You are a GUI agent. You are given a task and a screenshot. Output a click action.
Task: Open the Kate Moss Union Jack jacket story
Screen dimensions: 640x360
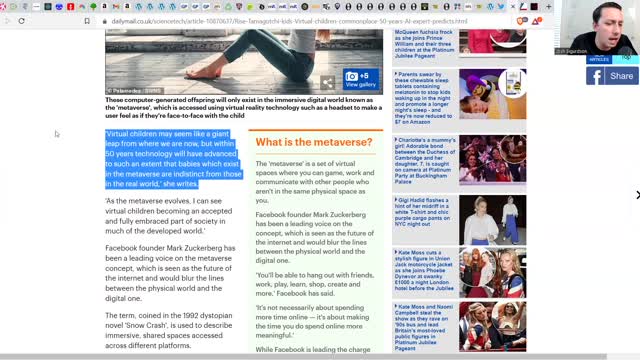[424, 270]
